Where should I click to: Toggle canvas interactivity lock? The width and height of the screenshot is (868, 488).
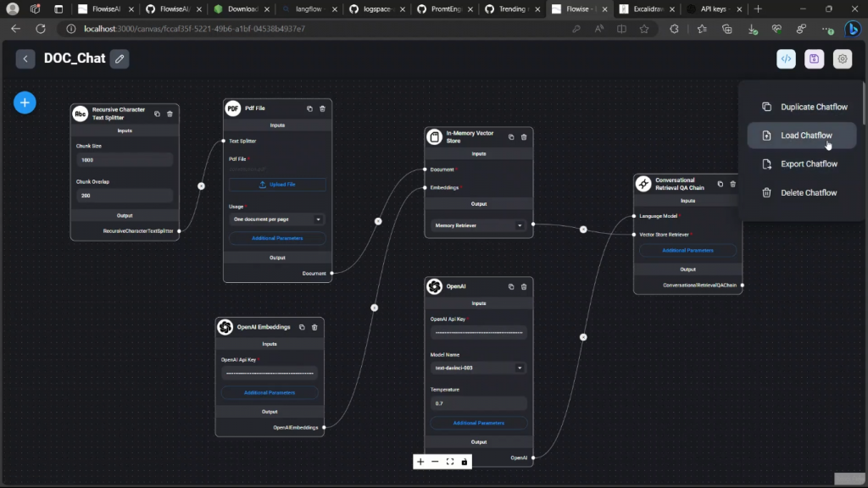[x=465, y=462]
